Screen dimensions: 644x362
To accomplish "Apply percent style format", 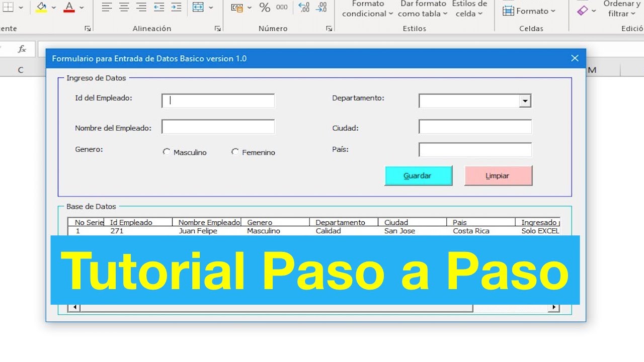I will (265, 7).
